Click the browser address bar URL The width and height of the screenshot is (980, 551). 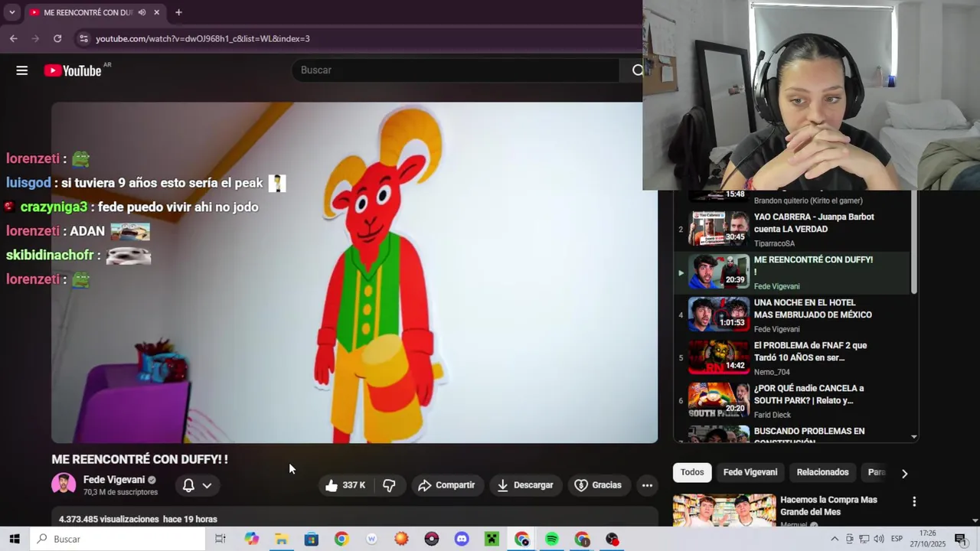click(203, 38)
